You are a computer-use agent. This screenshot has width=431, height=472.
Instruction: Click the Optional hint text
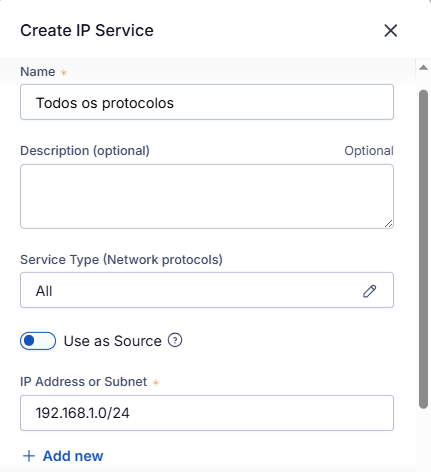369,151
